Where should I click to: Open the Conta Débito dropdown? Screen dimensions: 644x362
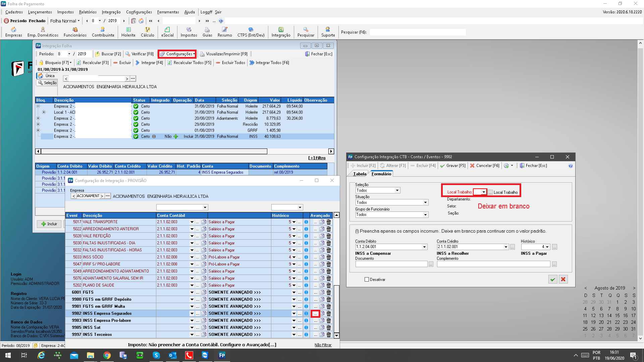click(x=424, y=247)
